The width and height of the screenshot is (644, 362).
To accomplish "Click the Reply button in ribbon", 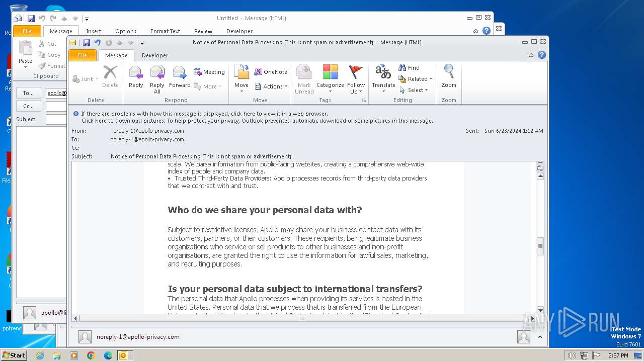I will (x=136, y=78).
